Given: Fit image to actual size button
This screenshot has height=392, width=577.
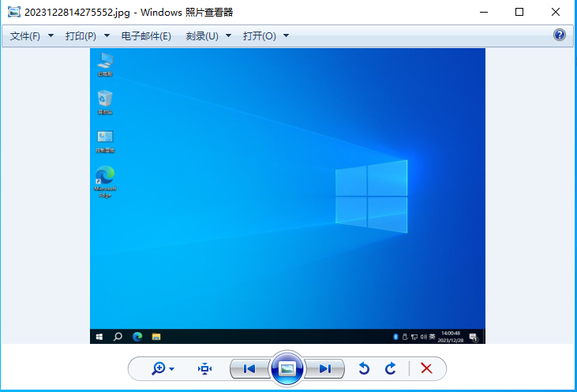Looking at the screenshot, I should 204,368.
